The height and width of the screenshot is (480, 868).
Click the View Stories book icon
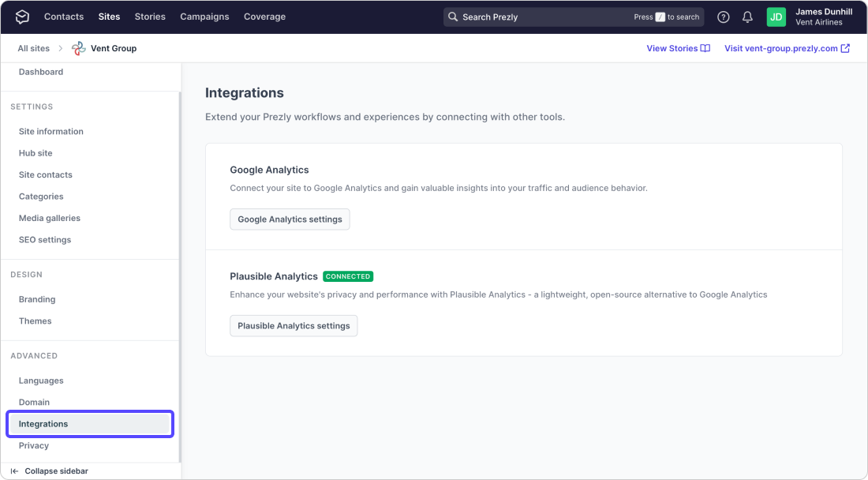coord(705,48)
